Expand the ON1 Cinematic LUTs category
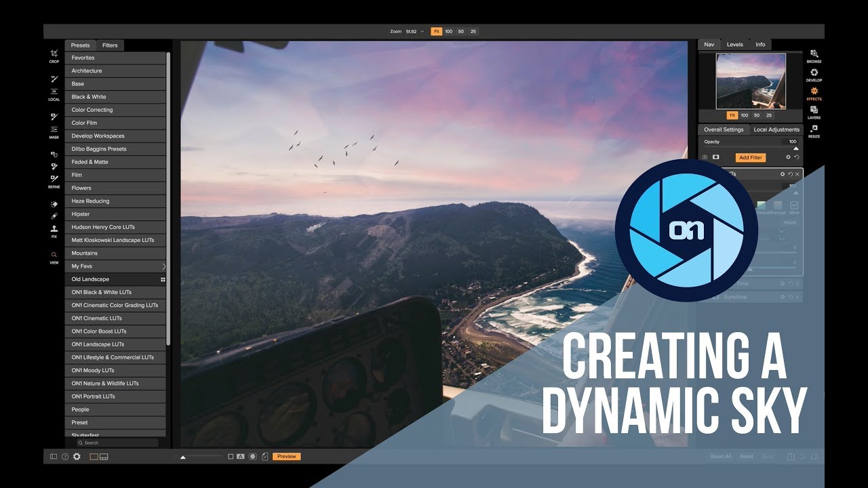Viewport: 868px width, 488px height. (x=116, y=319)
